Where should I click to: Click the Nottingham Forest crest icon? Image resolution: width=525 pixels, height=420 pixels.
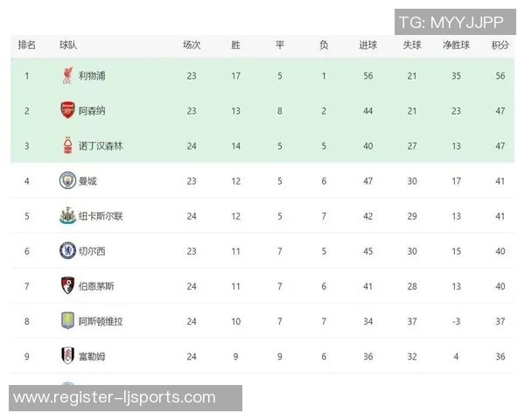coord(67,146)
